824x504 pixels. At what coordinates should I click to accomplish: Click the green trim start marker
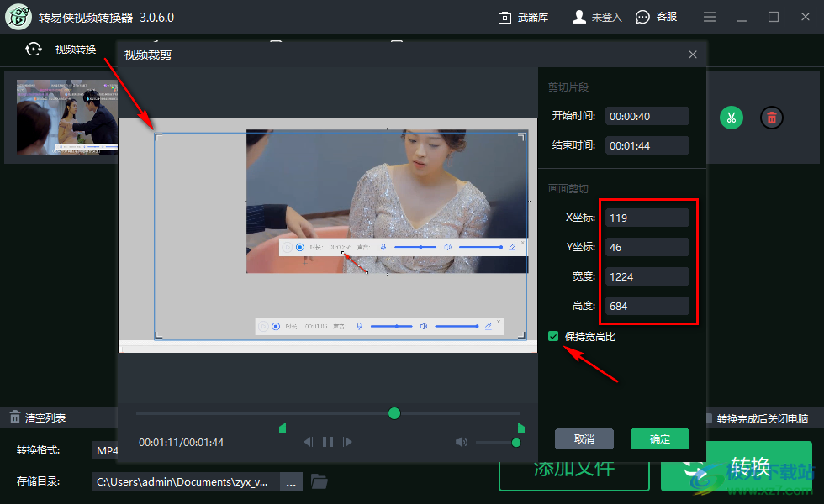tap(283, 428)
